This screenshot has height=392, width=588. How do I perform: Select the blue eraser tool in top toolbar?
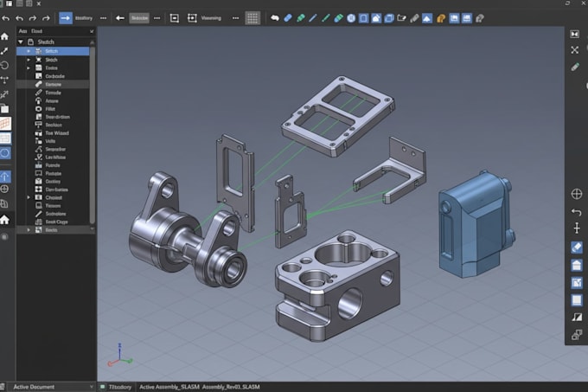coord(288,18)
